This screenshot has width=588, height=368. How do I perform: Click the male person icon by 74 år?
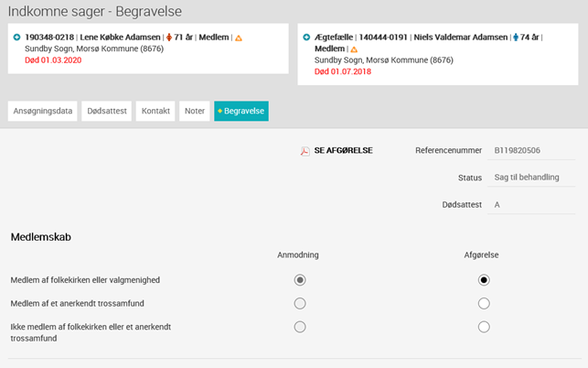pyautogui.click(x=516, y=38)
